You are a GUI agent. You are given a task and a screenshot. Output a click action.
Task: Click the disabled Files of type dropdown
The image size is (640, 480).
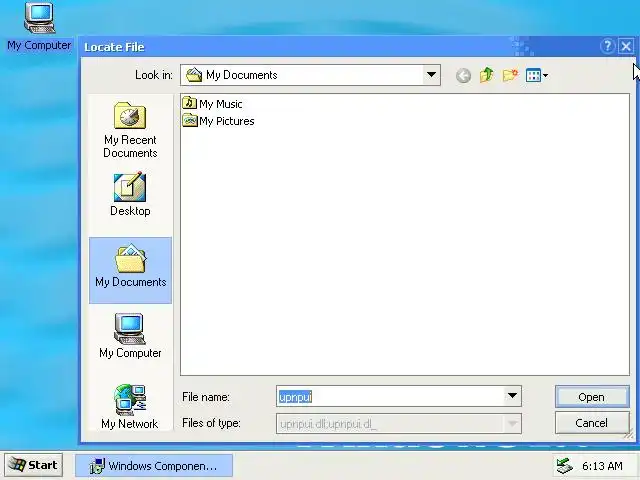399,424
